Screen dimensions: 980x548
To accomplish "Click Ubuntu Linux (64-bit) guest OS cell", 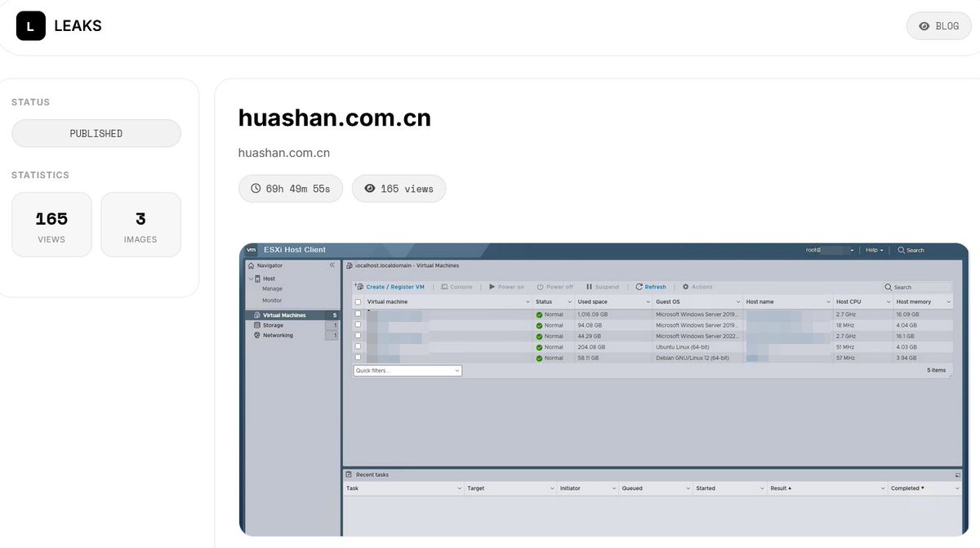I will [683, 347].
